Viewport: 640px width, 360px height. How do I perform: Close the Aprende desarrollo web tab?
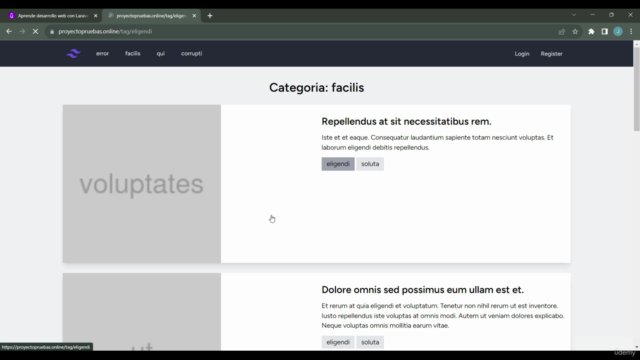click(96, 16)
